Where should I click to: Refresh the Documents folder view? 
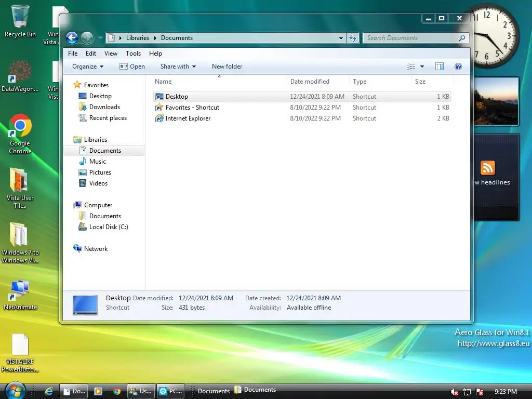point(353,38)
